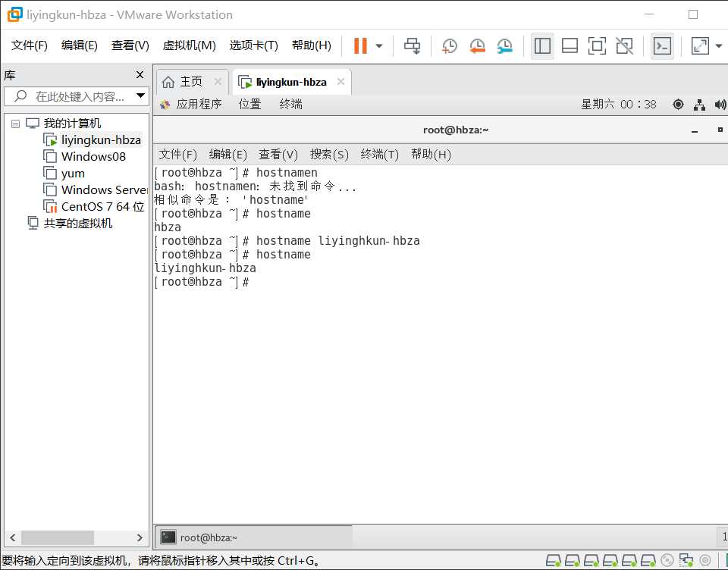728x570 pixels.
Task: Revert the VM to its snapshot
Action: click(x=477, y=45)
